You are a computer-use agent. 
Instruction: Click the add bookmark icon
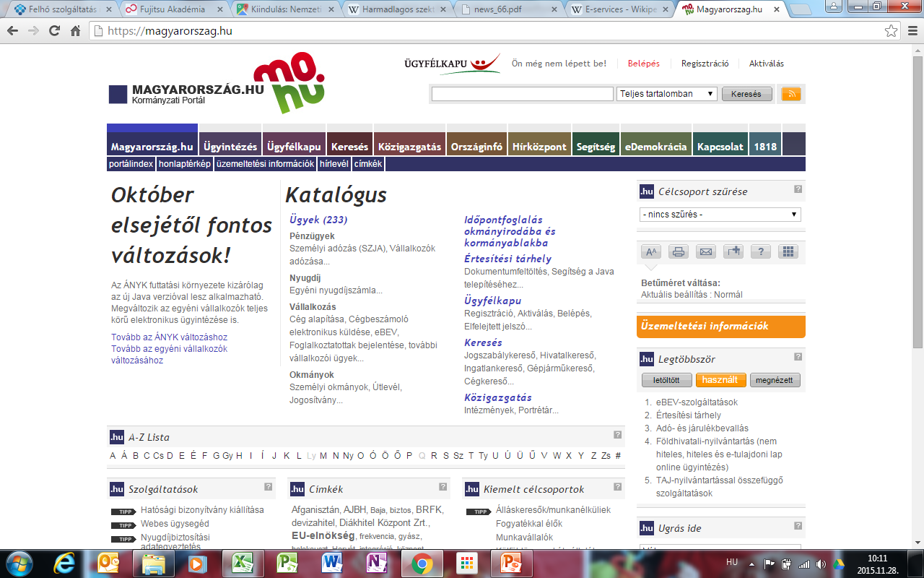coord(733,251)
